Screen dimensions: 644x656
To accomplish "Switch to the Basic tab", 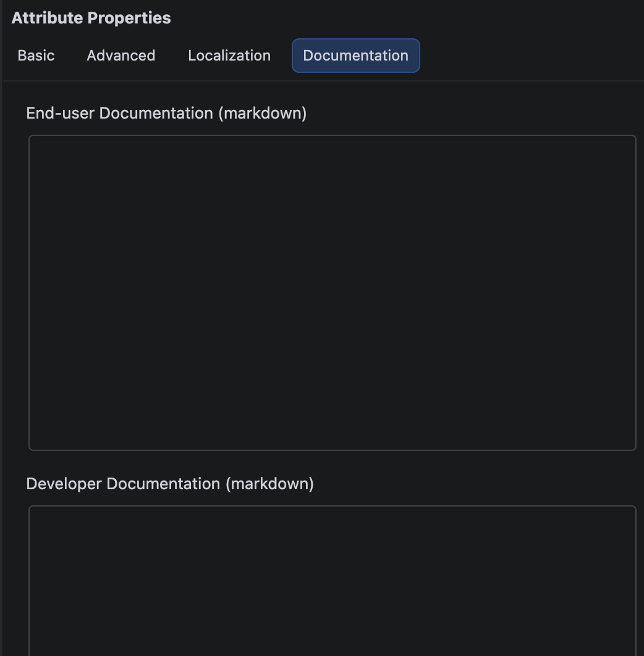I will pyautogui.click(x=36, y=56).
